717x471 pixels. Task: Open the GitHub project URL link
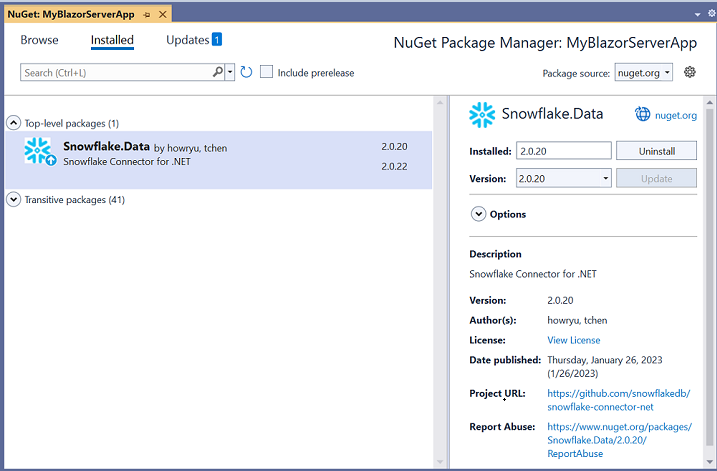click(x=619, y=400)
